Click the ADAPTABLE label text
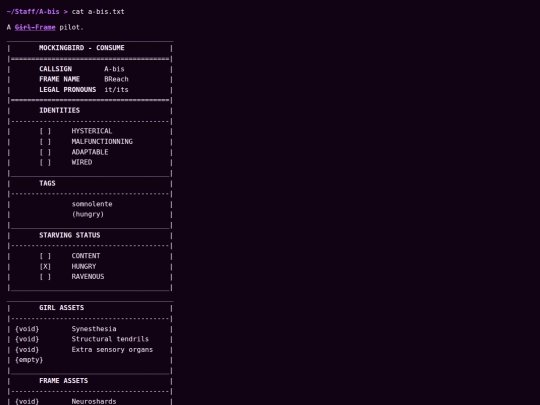The image size is (540, 405). [90, 152]
